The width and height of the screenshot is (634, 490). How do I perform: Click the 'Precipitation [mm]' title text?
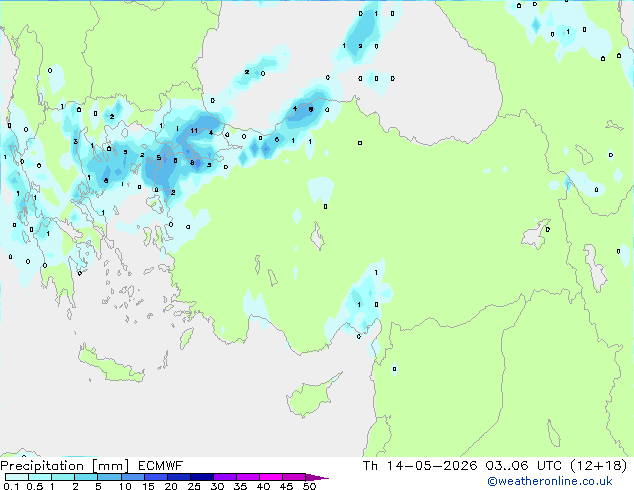64,466
